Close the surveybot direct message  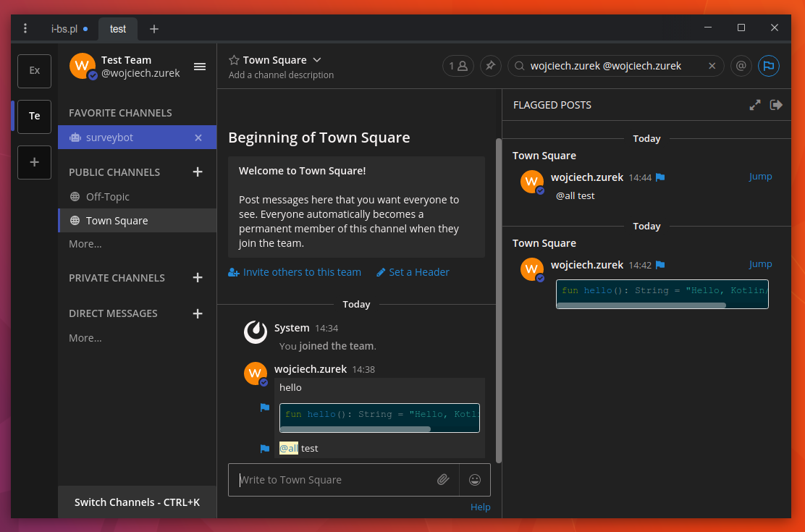[x=198, y=138]
